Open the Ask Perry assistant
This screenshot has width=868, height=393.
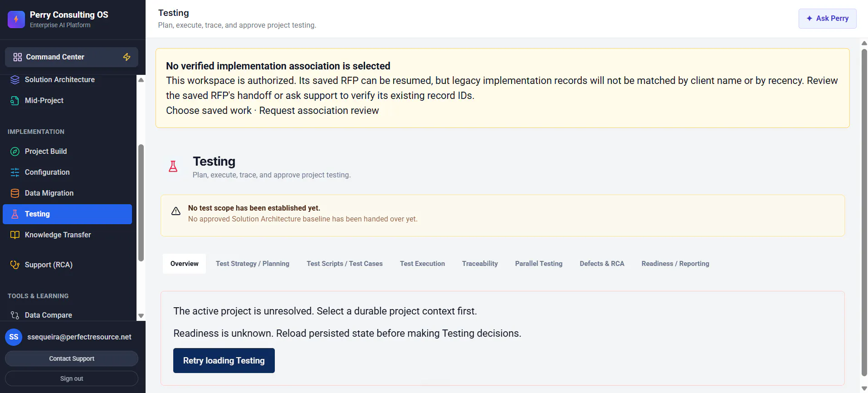[x=827, y=19]
